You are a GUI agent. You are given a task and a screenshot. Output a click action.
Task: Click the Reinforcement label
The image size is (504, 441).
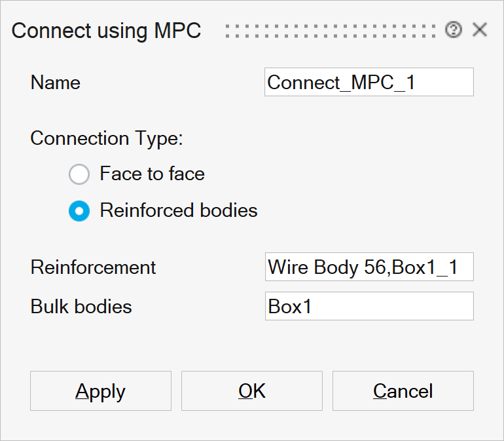pos(94,267)
